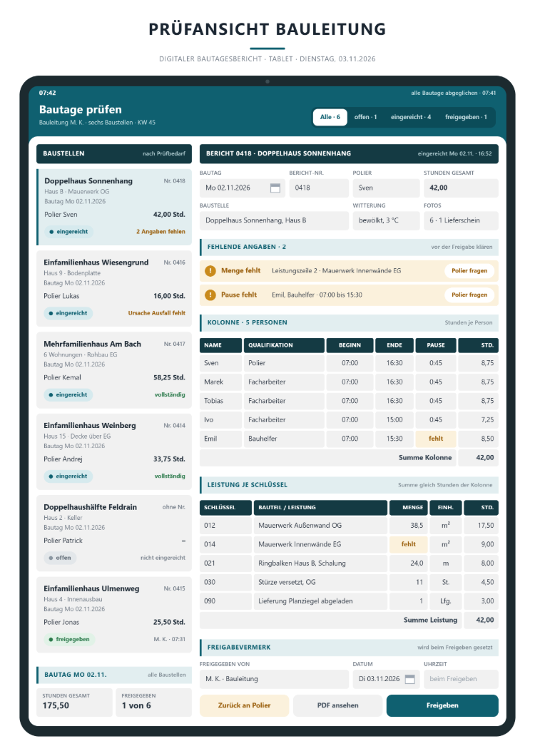Open the Doppelhaushälfte Feldrain site card
The height and width of the screenshot is (756, 535).
click(x=114, y=533)
